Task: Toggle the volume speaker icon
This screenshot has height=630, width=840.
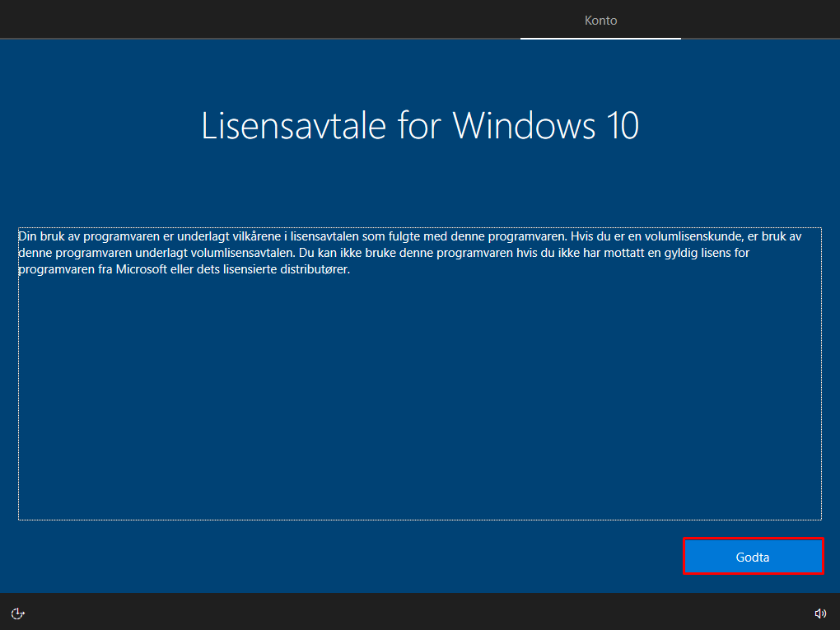Action: pos(820,614)
